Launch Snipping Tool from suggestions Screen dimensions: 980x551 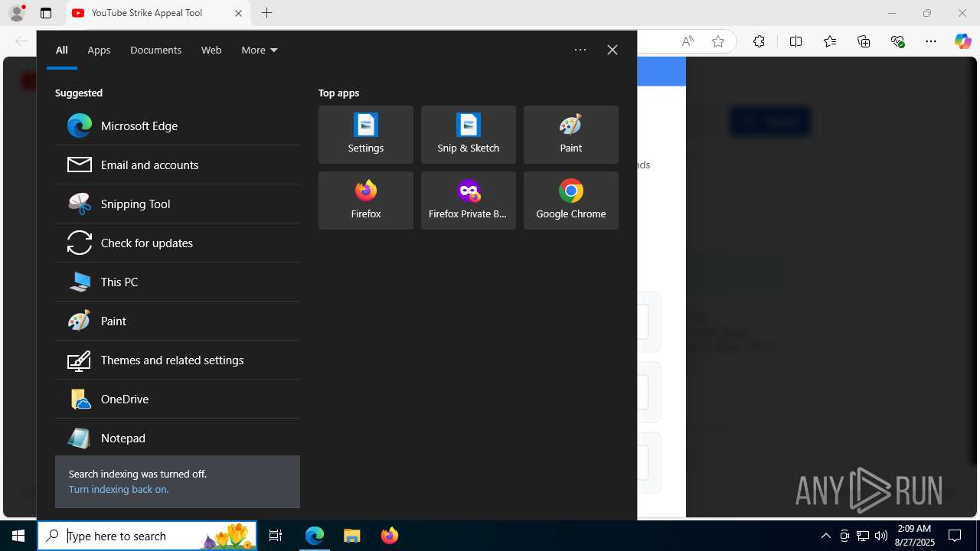[x=178, y=204]
